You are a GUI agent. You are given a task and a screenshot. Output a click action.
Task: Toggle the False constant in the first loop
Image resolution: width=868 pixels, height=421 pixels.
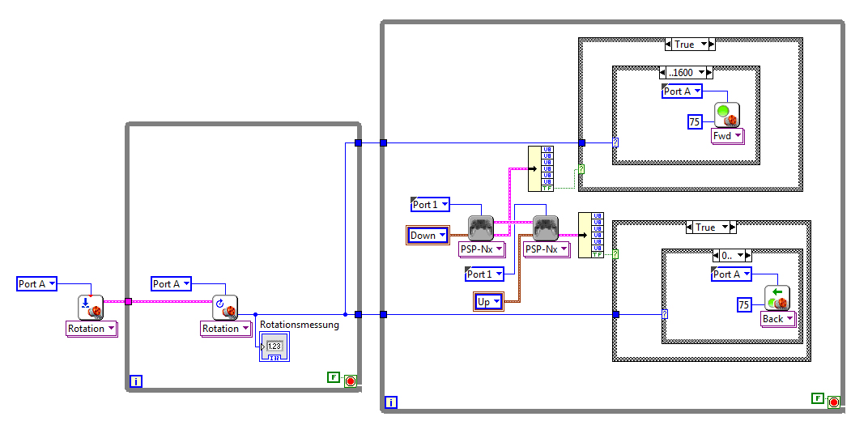click(334, 377)
